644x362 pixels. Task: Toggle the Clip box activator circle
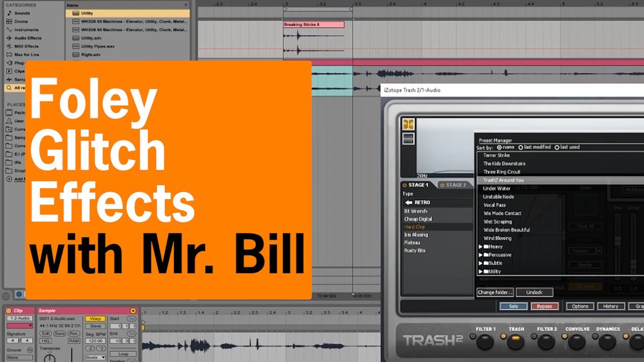tap(9, 311)
